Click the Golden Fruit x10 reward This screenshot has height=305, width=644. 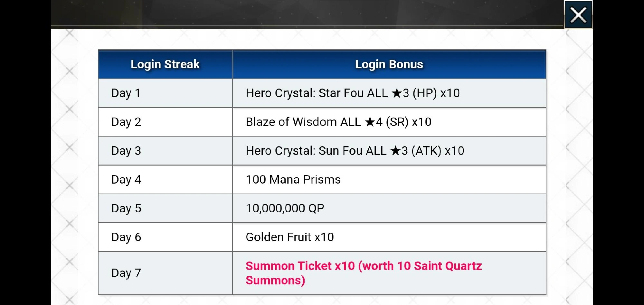click(290, 237)
